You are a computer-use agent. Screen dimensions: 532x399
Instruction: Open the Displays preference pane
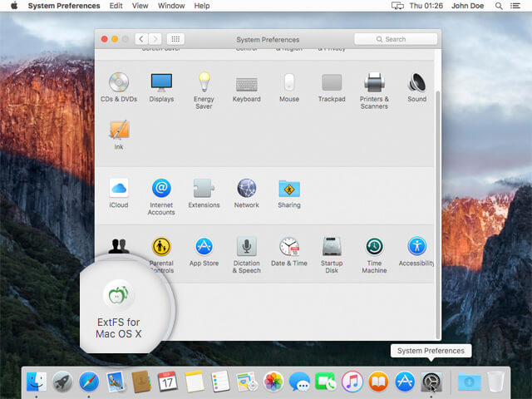tap(161, 82)
